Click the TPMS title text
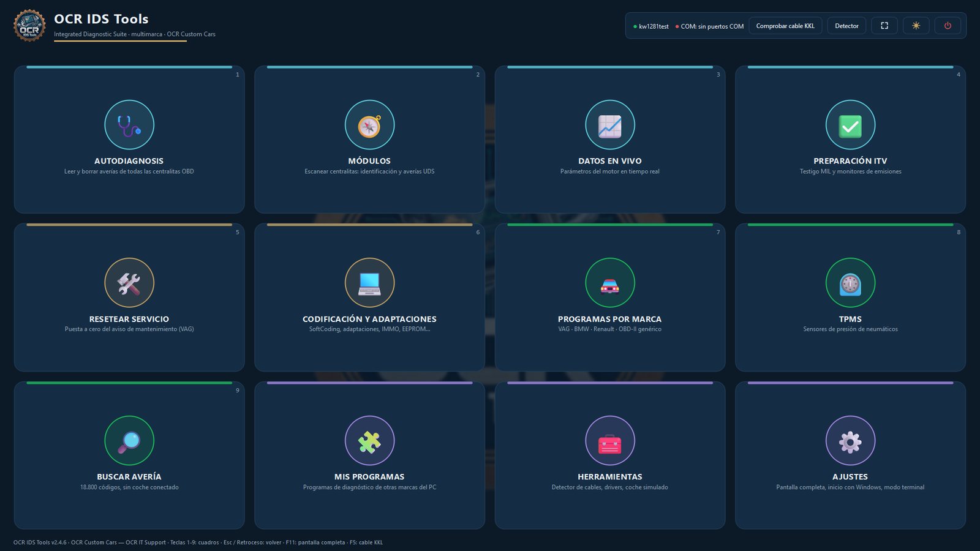 (850, 319)
